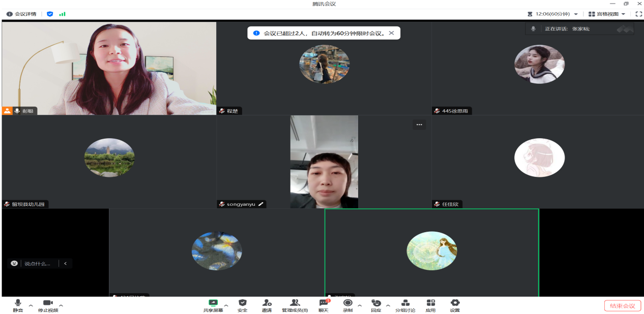
Task: Click the end meeting (结束会议) button
Action: pyautogui.click(x=622, y=305)
